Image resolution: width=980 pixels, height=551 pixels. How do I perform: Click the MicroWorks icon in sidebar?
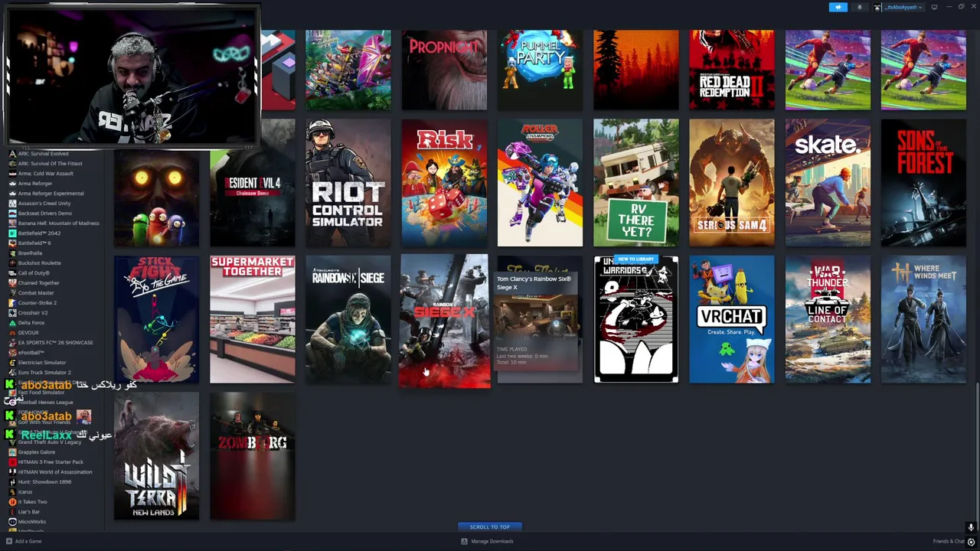(12, 522)
